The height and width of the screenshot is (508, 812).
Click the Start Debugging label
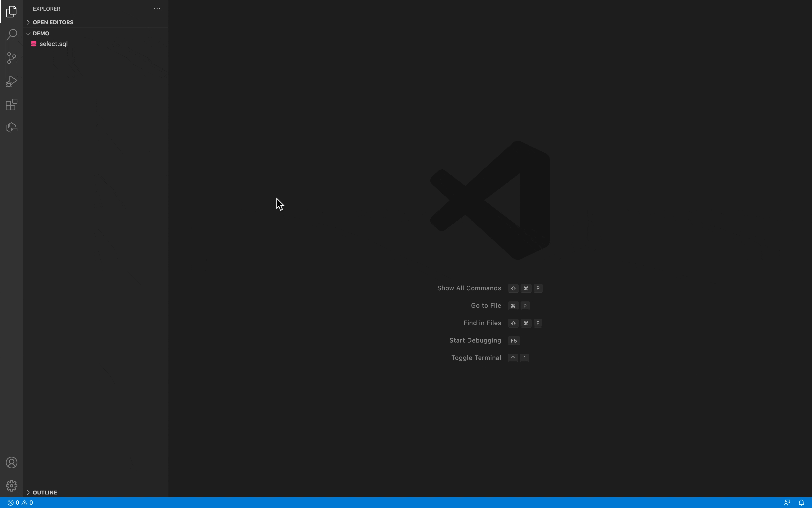(475, 340)
